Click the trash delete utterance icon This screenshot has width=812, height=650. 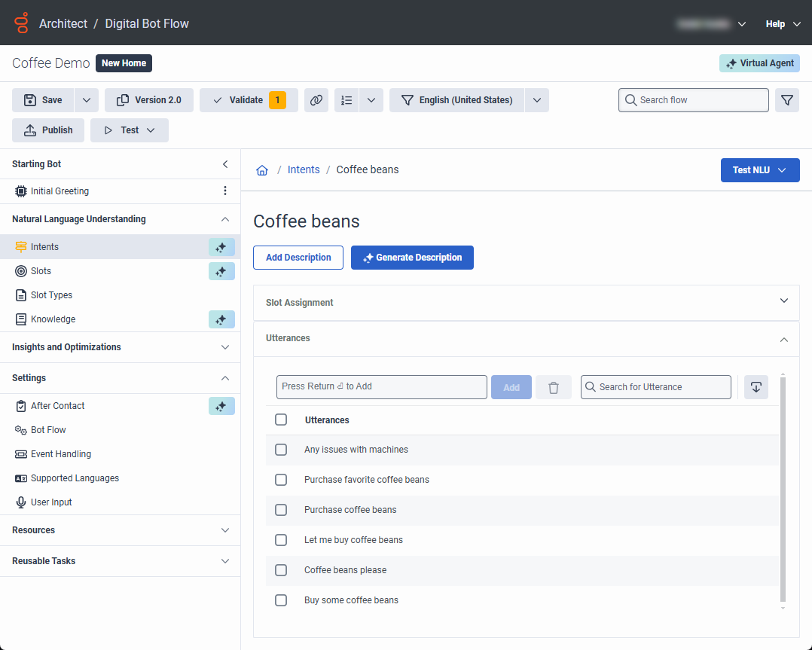pyautogui.click(x=553, y=387)
